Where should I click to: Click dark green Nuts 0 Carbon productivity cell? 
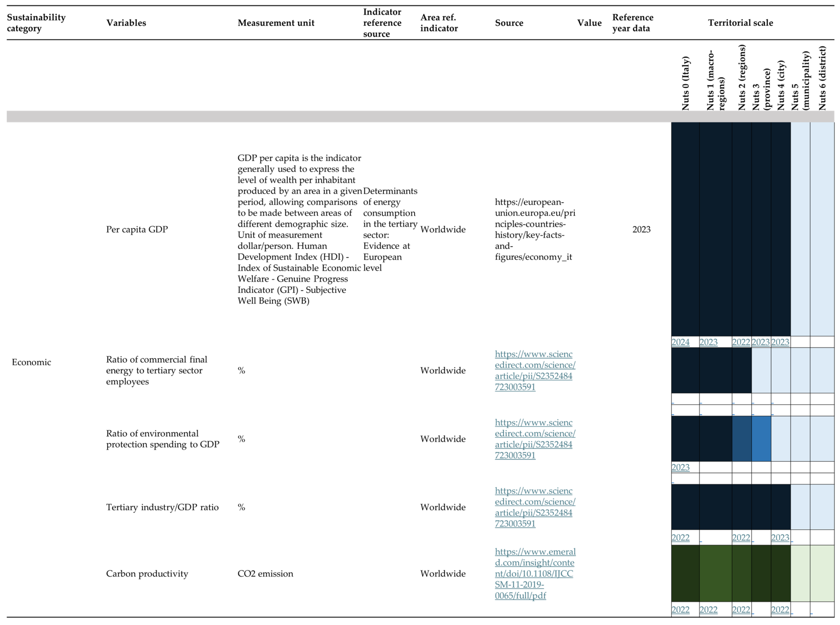tap(685, 573)
